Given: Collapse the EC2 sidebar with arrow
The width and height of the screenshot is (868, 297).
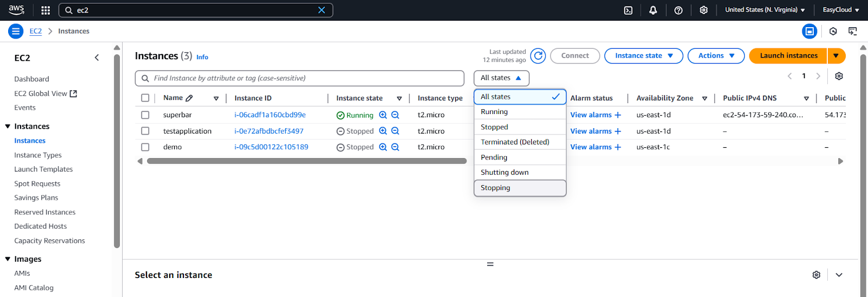Looking at the screenshot, I should tap(97, 58).
